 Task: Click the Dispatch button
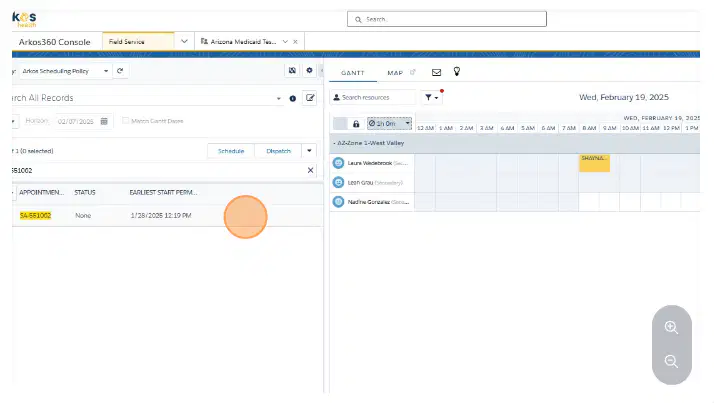coord(278,151)
